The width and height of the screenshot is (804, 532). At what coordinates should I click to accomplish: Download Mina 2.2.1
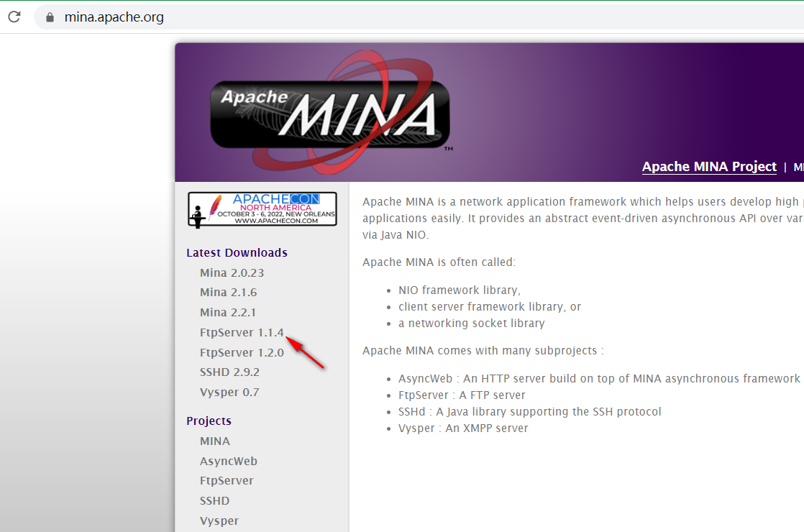228,312
